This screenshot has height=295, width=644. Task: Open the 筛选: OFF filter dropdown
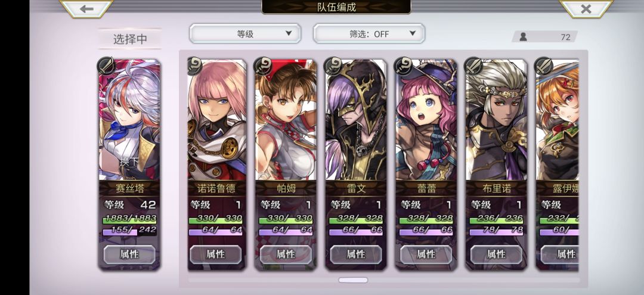pos(369,33)
